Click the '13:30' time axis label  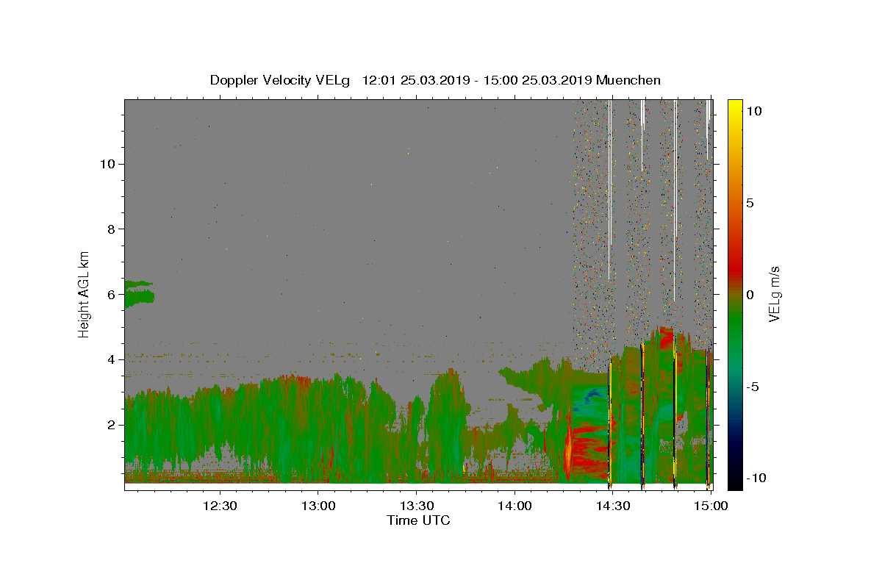tap(416, 506)
